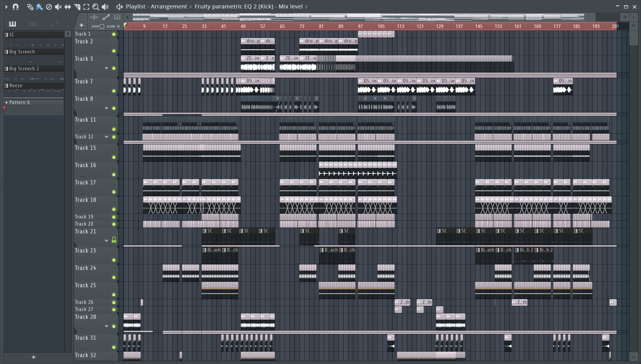Select the Paint brush tool
The width and height of the screenshot is (641, 364).
pos(39,7)
